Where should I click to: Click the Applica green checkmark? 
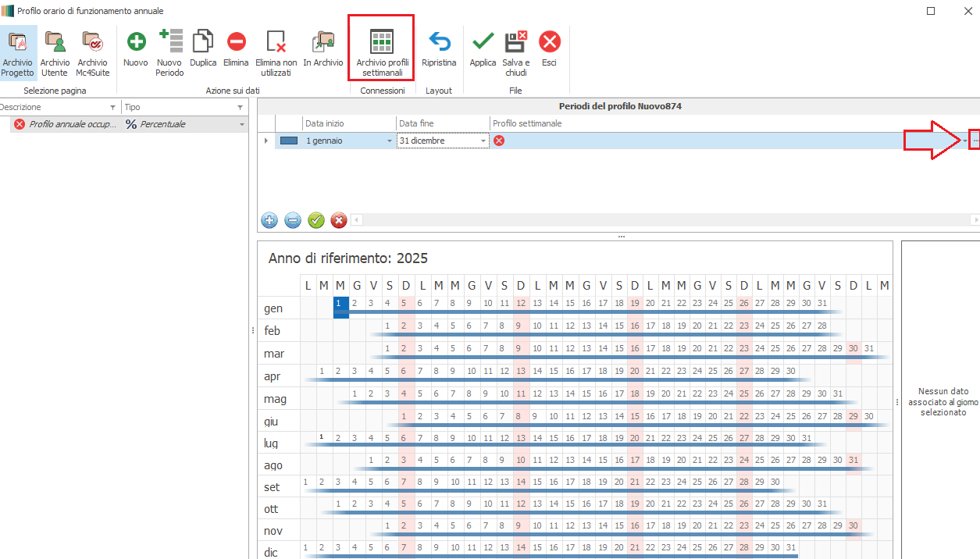[483, 42]
